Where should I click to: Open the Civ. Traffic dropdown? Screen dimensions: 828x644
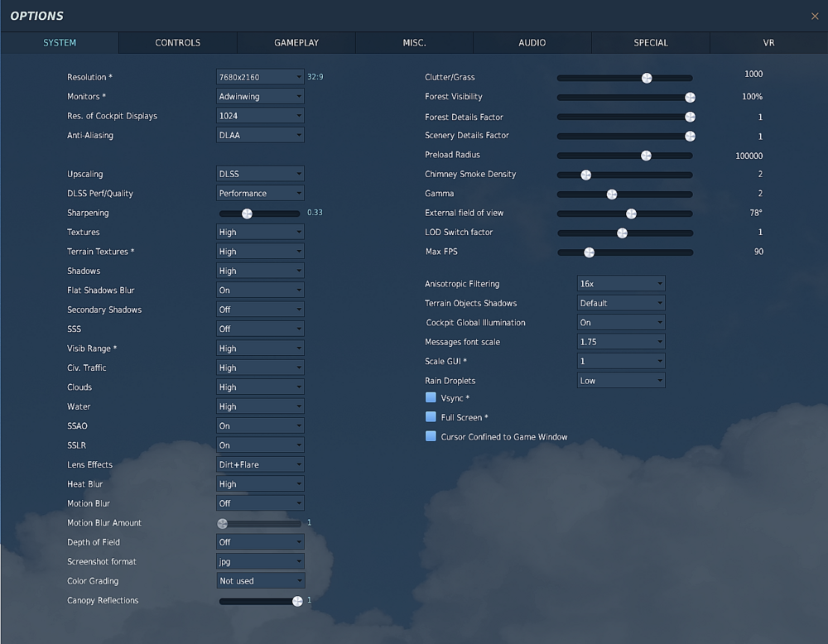[x=260, y=368]
